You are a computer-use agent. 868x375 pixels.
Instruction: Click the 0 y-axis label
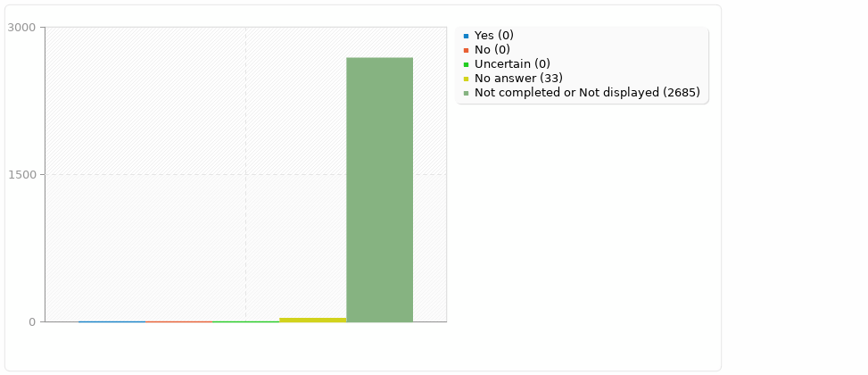click(31, 322)
